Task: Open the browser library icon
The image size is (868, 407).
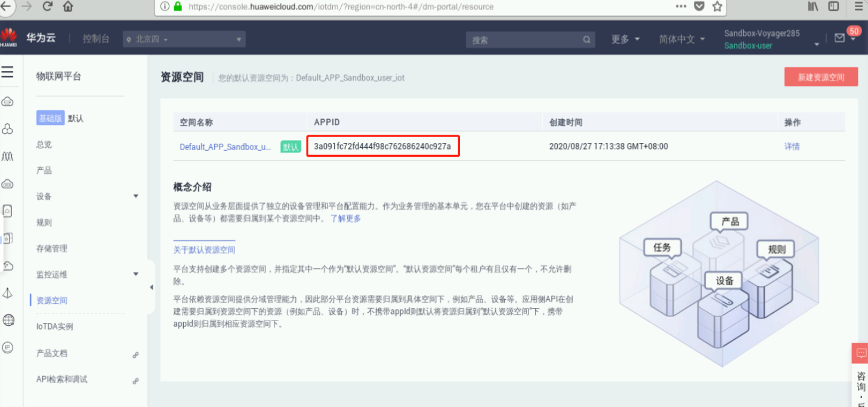Action: (813, 6)
